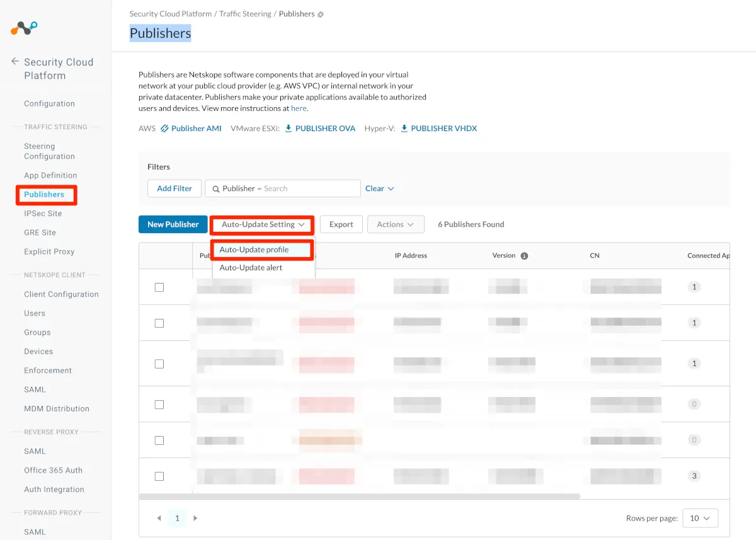Click the search magnifier icon in the filter box
Screen dimensions: 756x540
[216, 188]
